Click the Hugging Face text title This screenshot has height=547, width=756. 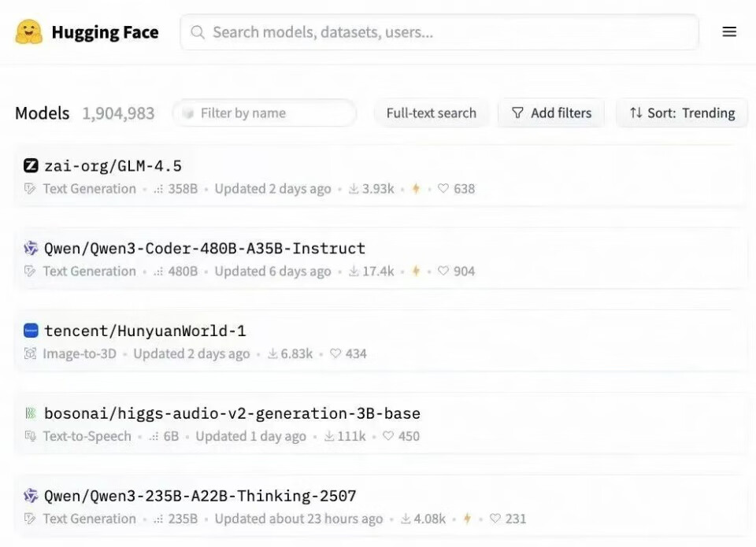(105, 32)
